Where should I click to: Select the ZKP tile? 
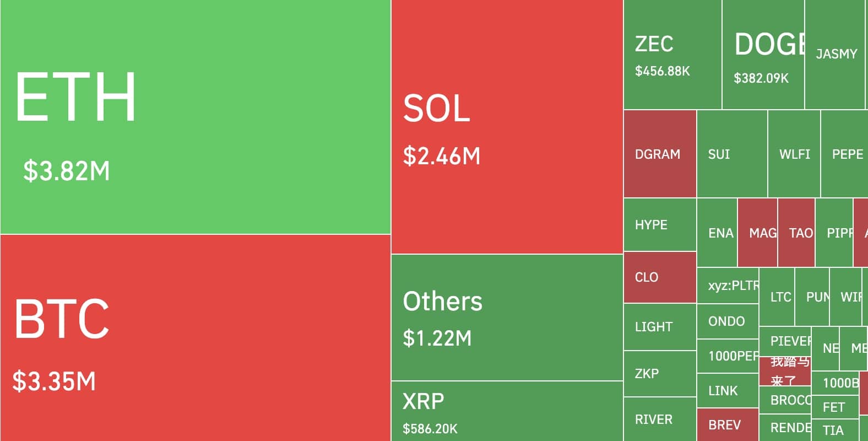(x=660, y=374)
